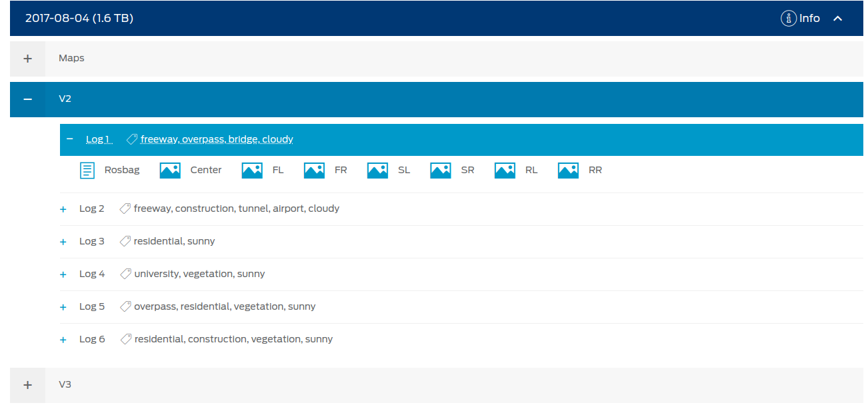Collapse Log 1 entries

pos(69,139)
